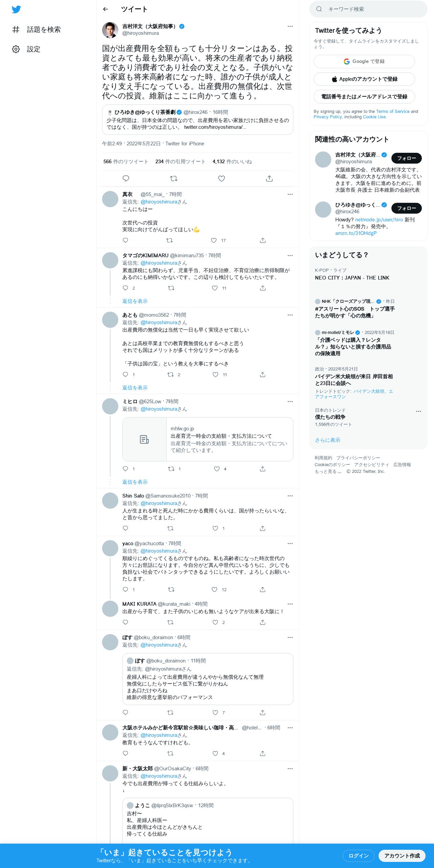Viewport: 434px width, 868px height.
Task: Register with Google button
Action: click(364, 62)
